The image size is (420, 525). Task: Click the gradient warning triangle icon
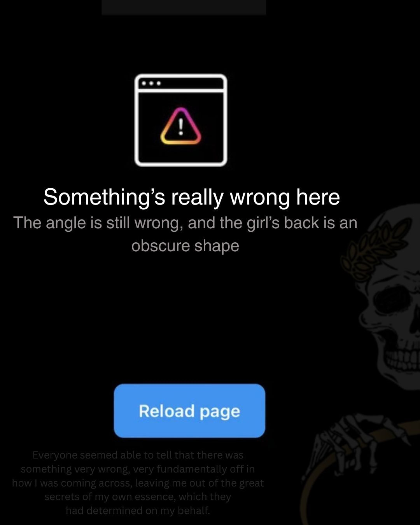click(x=181, y=126)
